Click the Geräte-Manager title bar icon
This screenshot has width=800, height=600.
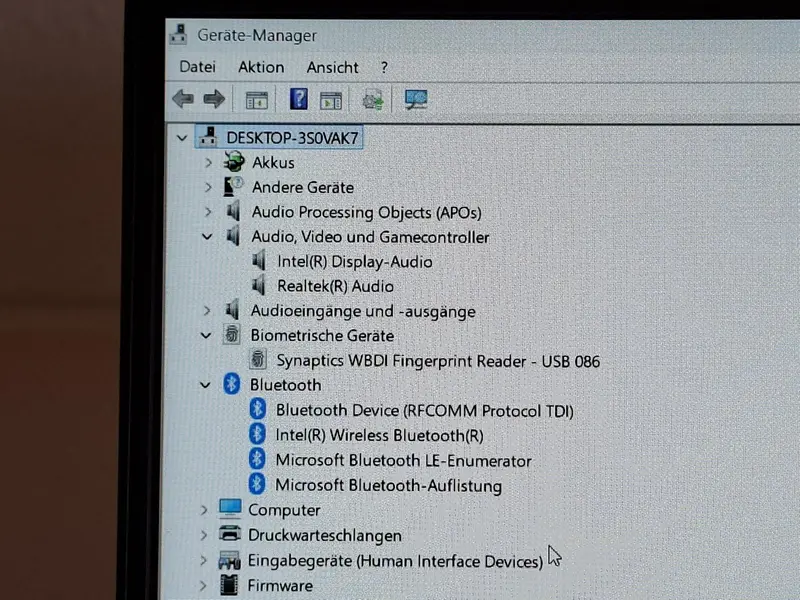pos(179,35)
